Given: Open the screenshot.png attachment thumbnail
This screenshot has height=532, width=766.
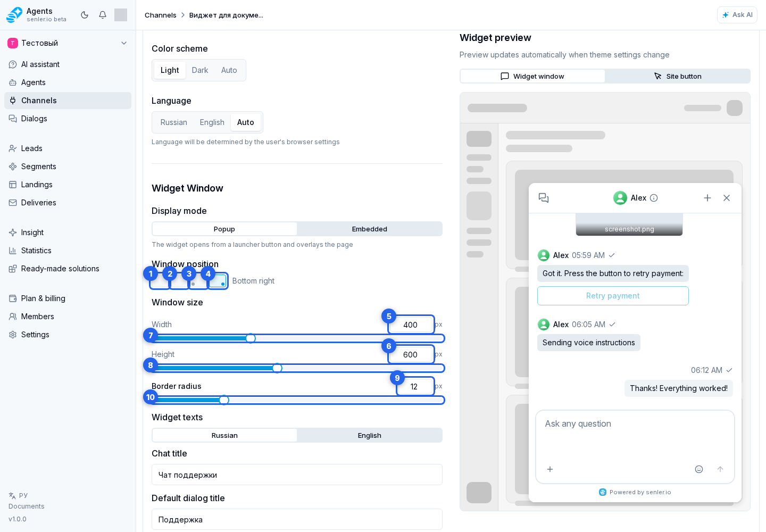Looking at the screenshot, I should click(629, 225).
